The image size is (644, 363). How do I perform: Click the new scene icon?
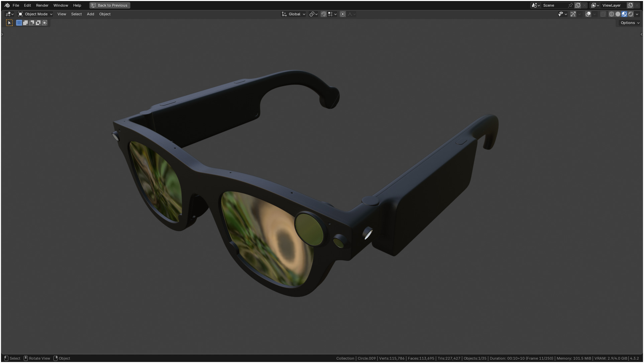click(578, 5)
